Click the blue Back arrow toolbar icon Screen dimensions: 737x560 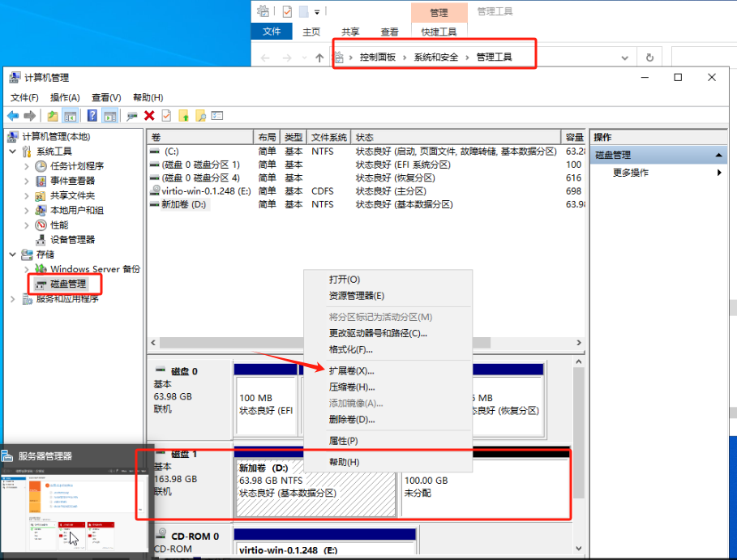click(x=12, y=116)
